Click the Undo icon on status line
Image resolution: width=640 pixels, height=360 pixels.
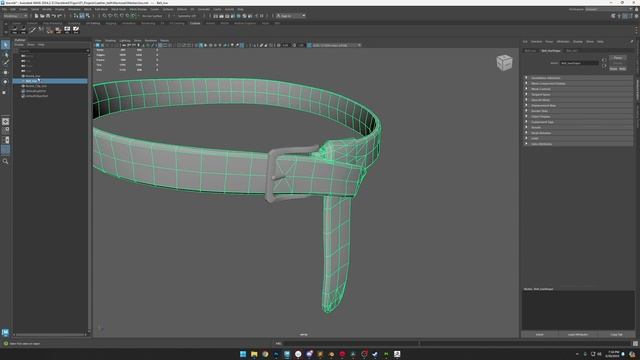[x=53, y=16]
